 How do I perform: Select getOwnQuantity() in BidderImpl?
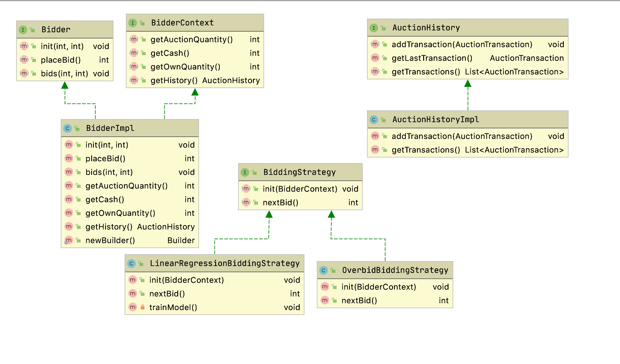[120, 213]
